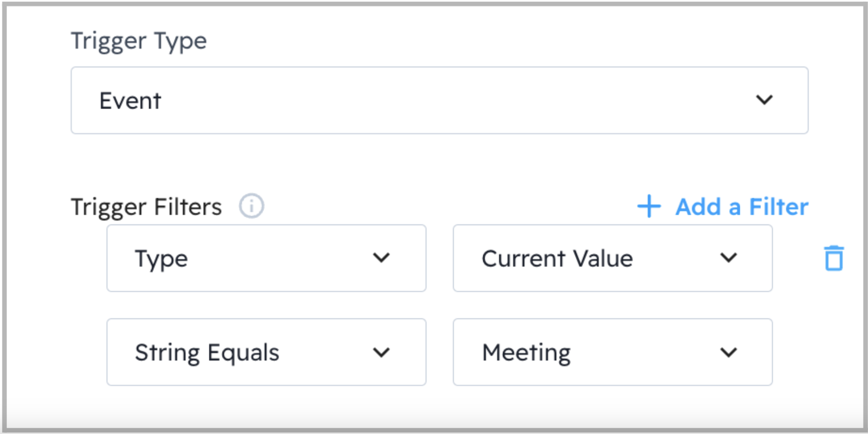Click the Trigger Filters heading text

[x=146, y=207]
